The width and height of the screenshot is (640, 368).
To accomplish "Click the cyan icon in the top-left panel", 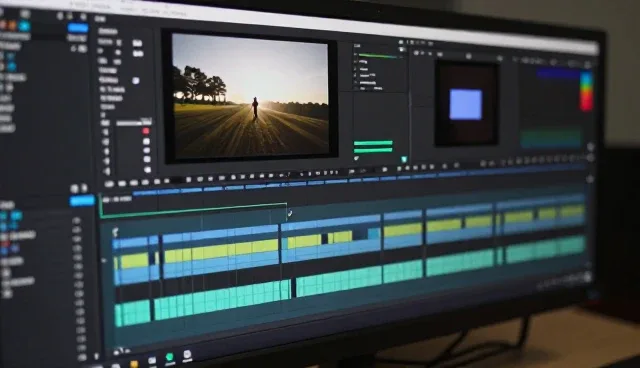I will [24, 26].
